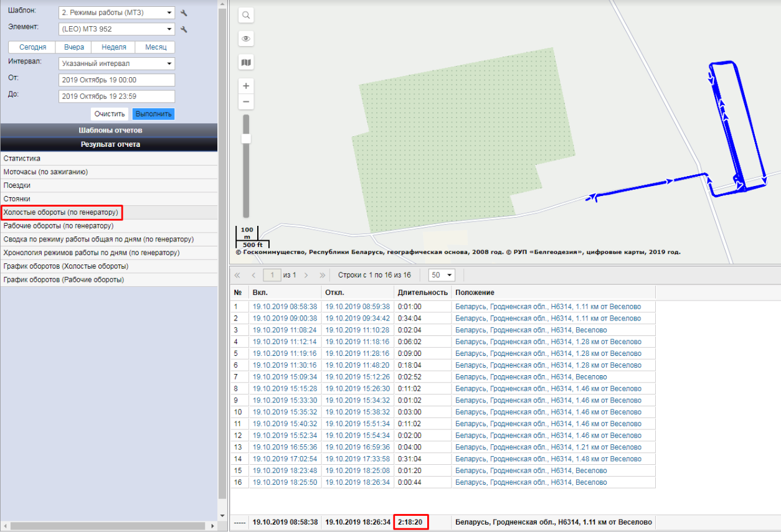Image resolution: width=781 pixels, height=532 pixels.
Task: Click end time 19.10.2019 11:18:16 link
Action: [358, 342]
